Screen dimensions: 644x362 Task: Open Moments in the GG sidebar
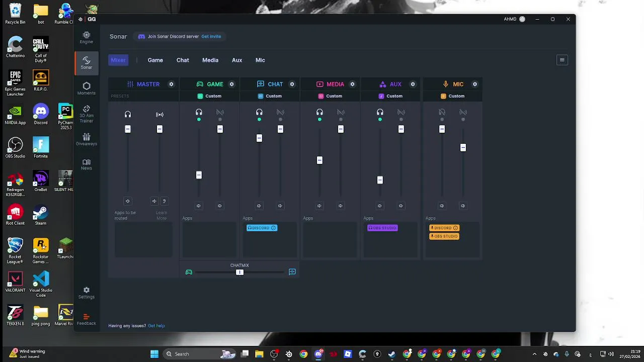(x=87, y=88)
